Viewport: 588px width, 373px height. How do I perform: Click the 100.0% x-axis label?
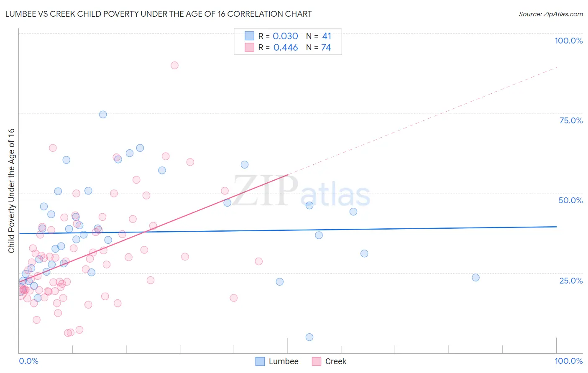point(568,361)
